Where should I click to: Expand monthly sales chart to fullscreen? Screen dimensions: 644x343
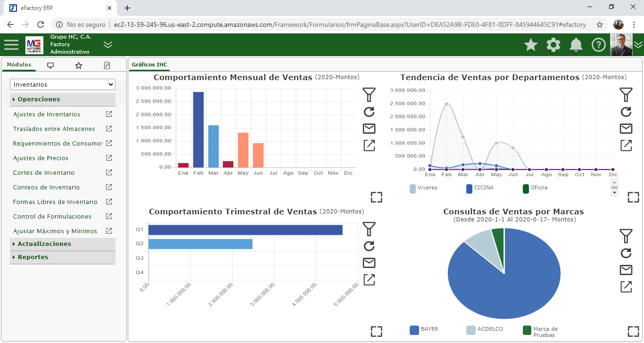click(x=376, y=197)
